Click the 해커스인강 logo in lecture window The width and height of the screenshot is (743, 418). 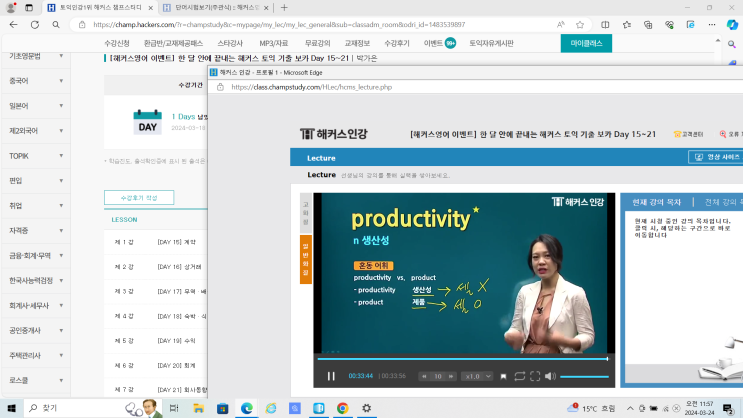(x=334, y=134)
